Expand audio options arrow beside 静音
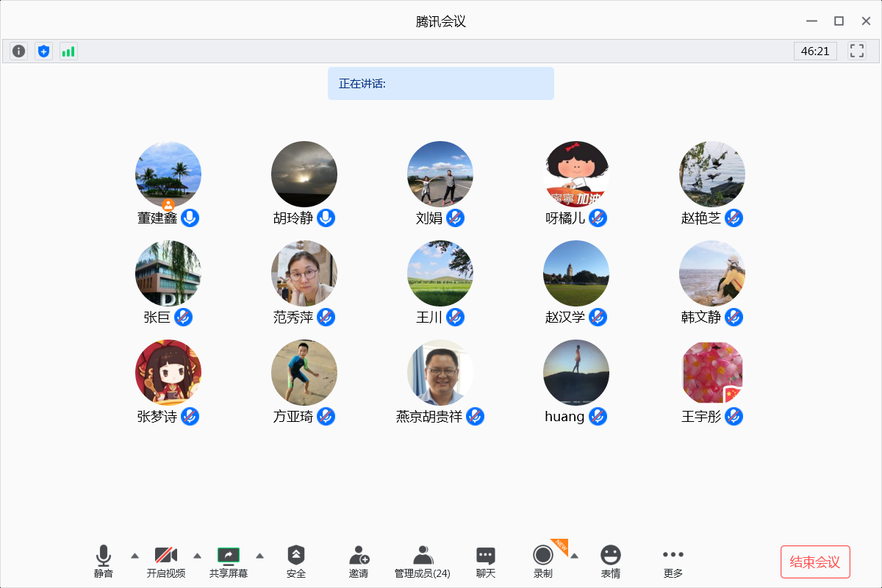Viewport: 882px width, 588px height. click(135, 556)
